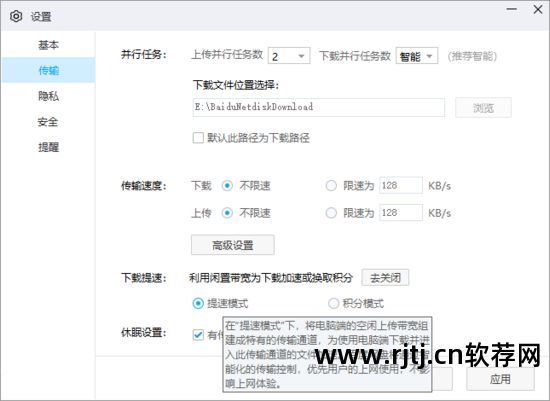Go to the 安全 tab
This screenshot has height=401, width=550.
(x=48, y=122)
